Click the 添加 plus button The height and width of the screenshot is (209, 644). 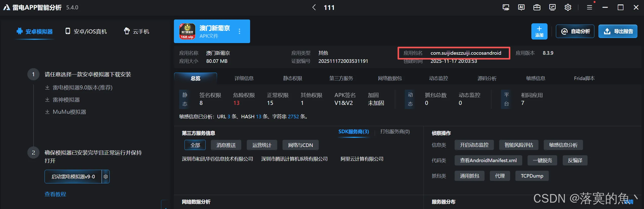point(539,31)
